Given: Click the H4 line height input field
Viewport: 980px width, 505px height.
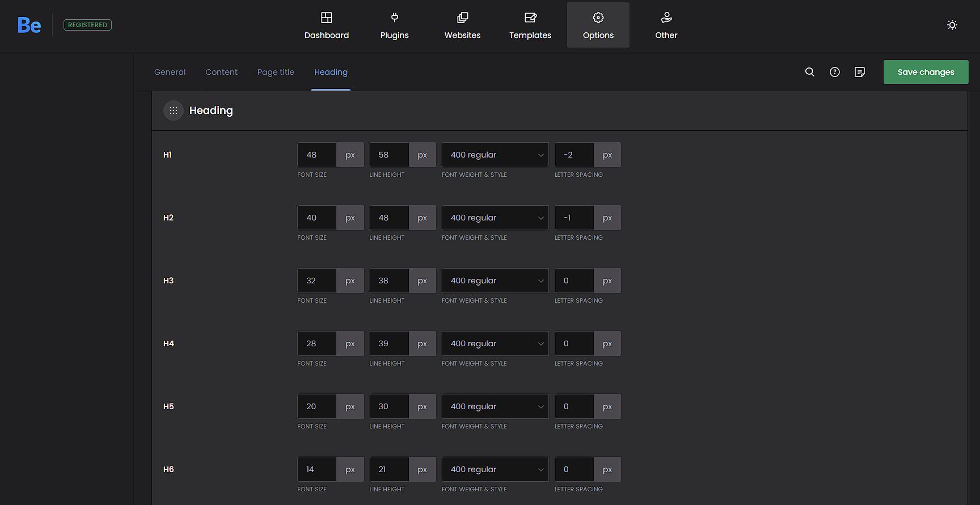Looking at the screenshot, I should click(389, 343).
